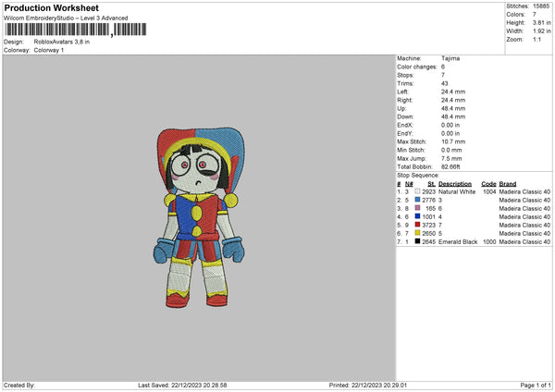
Task: Click the 'Printed: 22/12/2023' footer text
Action: [368, 386]
